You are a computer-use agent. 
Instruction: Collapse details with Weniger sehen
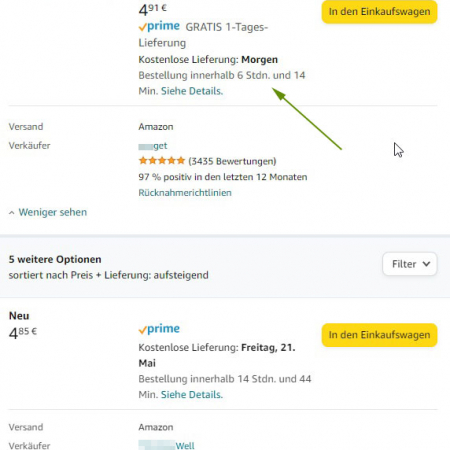[53, 212]
